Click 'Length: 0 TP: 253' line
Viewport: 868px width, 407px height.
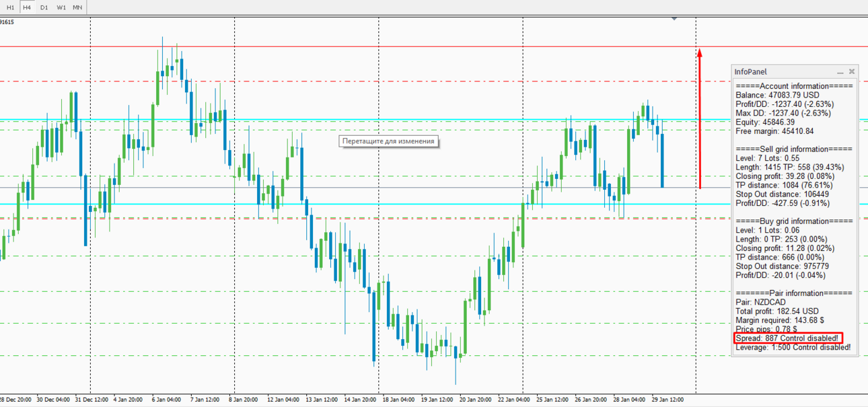781,239
